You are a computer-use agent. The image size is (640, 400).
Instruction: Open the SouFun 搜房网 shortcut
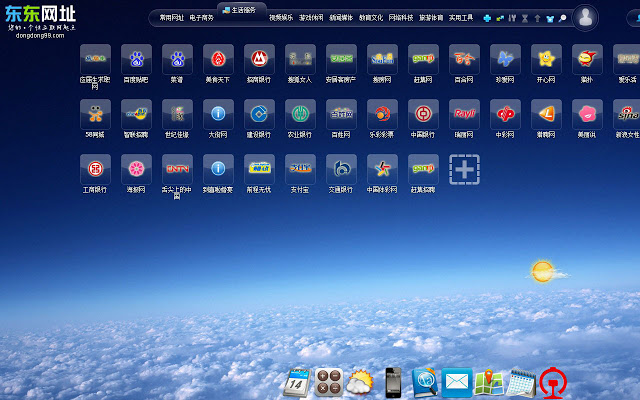click(382, 60)
